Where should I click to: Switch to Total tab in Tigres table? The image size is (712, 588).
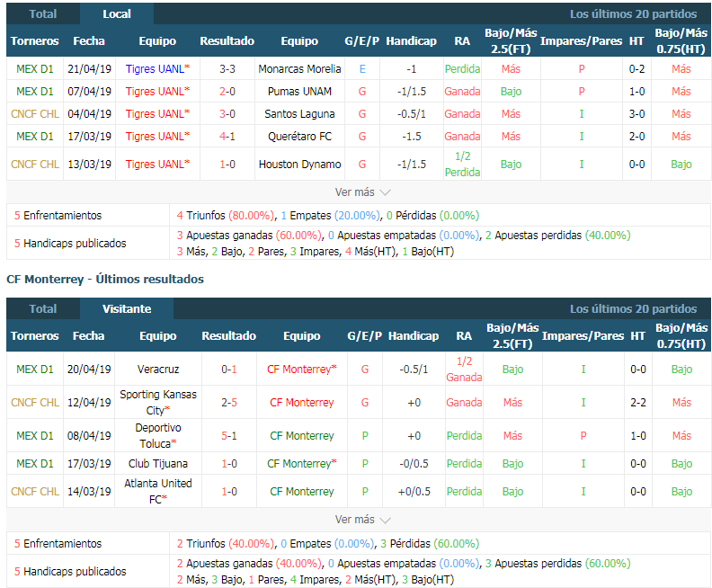click(x=42, y=14)
